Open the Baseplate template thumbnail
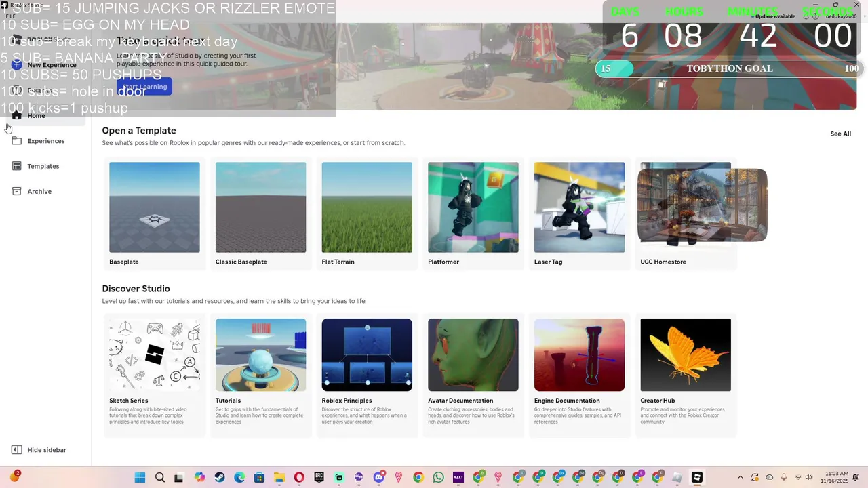868x488 pixels. [x=155, y=207]
